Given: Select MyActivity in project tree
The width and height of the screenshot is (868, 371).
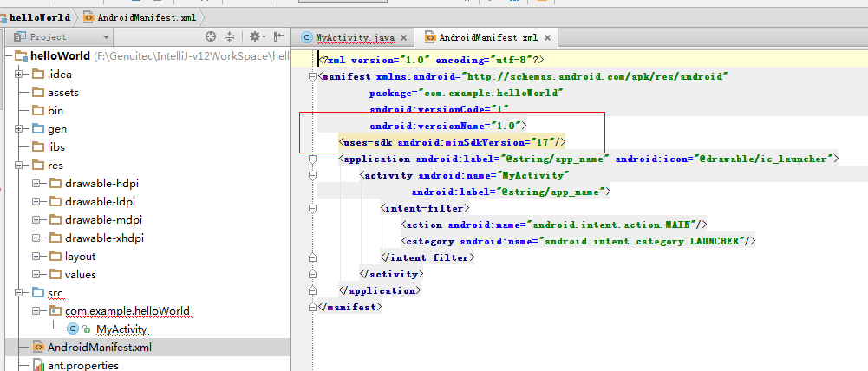Looking at the screenshot, I should point(121,329).
